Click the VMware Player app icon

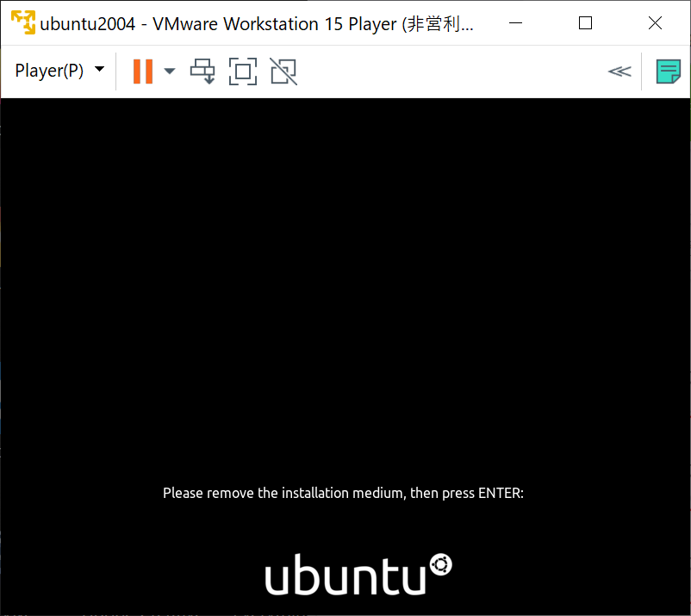23,22
